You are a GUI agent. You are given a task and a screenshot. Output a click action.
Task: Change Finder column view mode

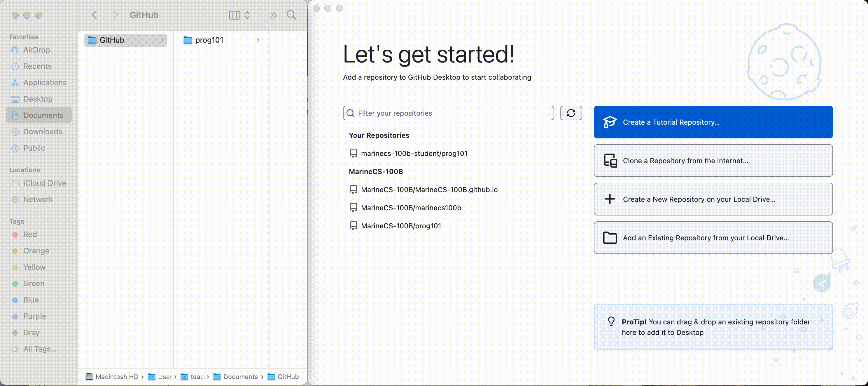tap(239, 15)
